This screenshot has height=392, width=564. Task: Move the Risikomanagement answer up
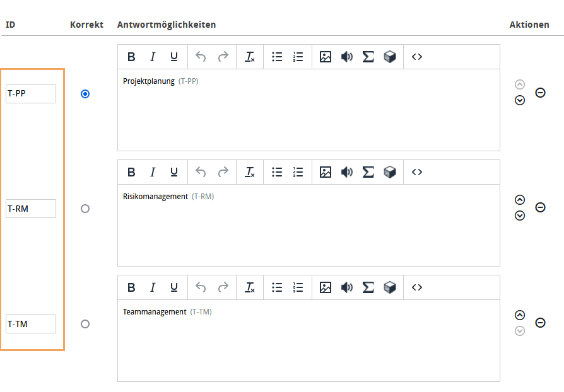[520, 200]
